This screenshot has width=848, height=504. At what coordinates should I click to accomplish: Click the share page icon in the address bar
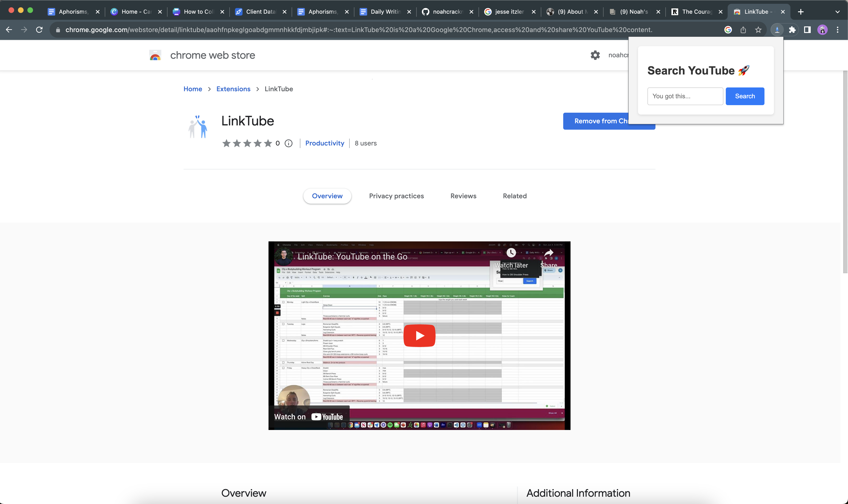point(743,30)
